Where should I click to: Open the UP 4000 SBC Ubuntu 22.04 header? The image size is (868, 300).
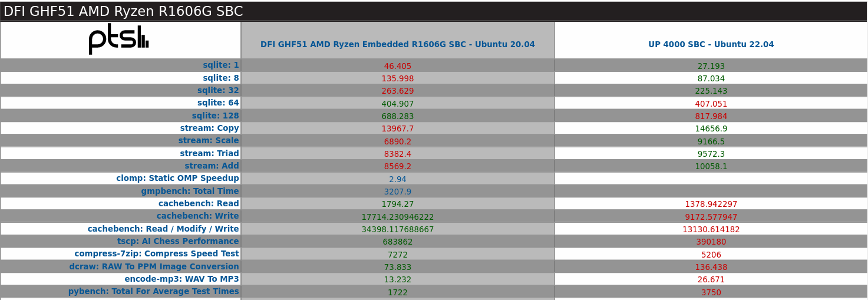711,44
